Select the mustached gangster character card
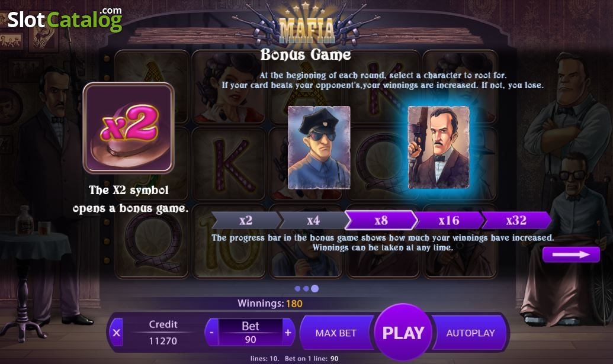Image resolution: width=613 pixels, height=364 pixels. tap(439, 147)
